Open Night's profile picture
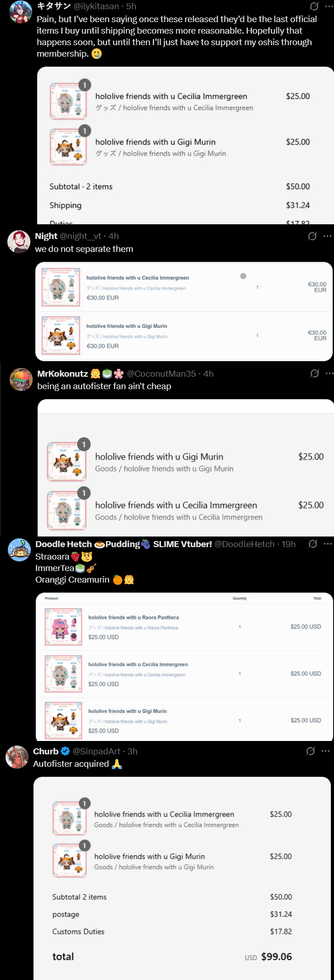This screenshot has width=334, height=980. [19, 242]
